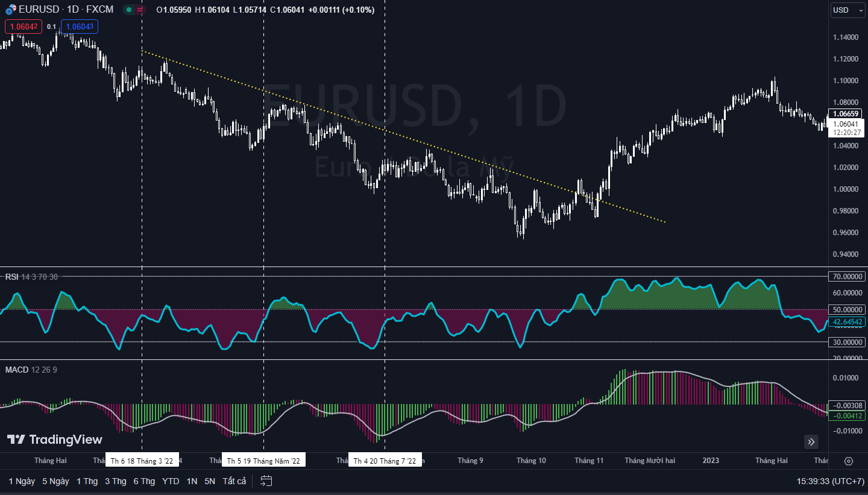Click the EURUSD flag symbol icon

point(11,10)
